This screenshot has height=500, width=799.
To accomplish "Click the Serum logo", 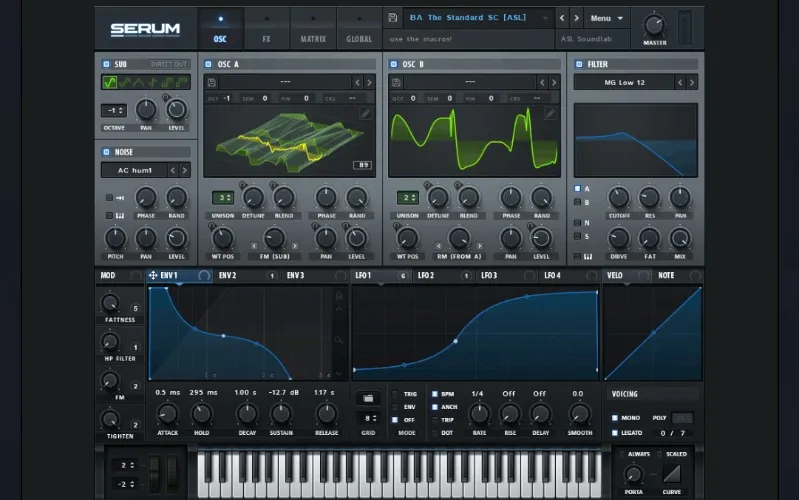I will click(145, 30).
